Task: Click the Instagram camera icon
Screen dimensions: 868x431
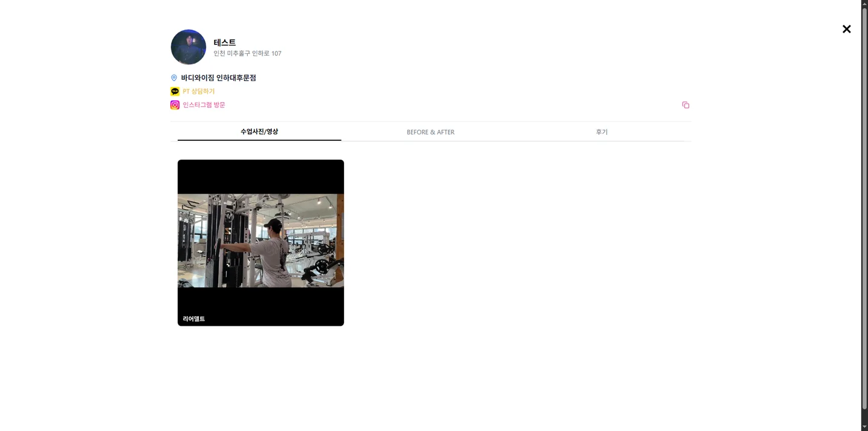Action: (175, 105)
